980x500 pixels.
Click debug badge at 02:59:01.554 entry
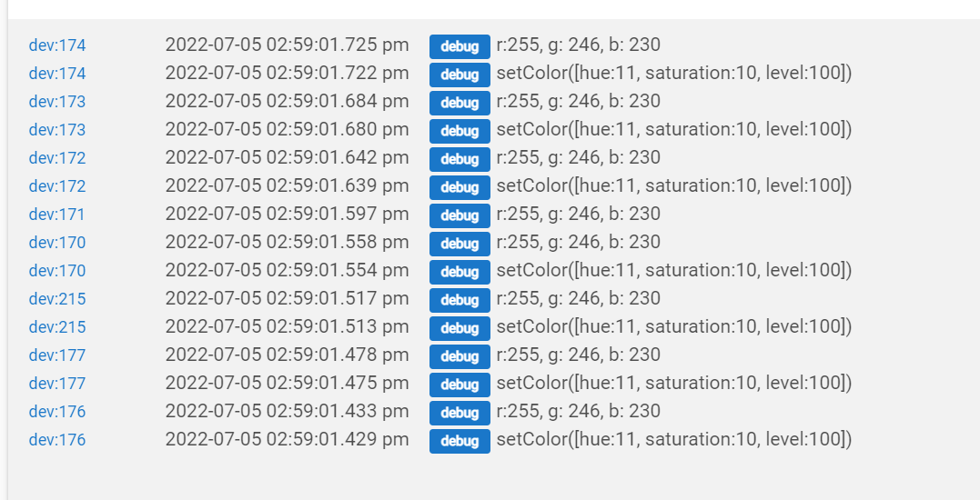click(x=460, y=272)
